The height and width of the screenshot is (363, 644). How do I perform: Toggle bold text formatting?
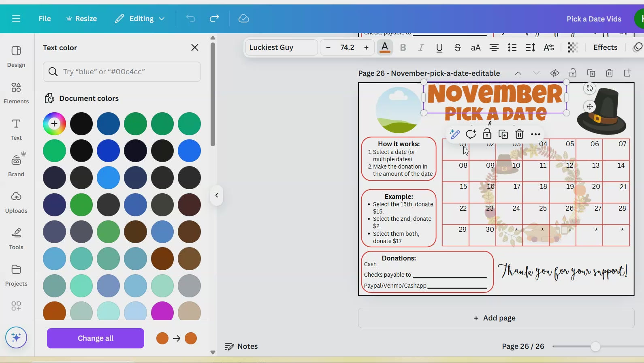pos(403,47)
